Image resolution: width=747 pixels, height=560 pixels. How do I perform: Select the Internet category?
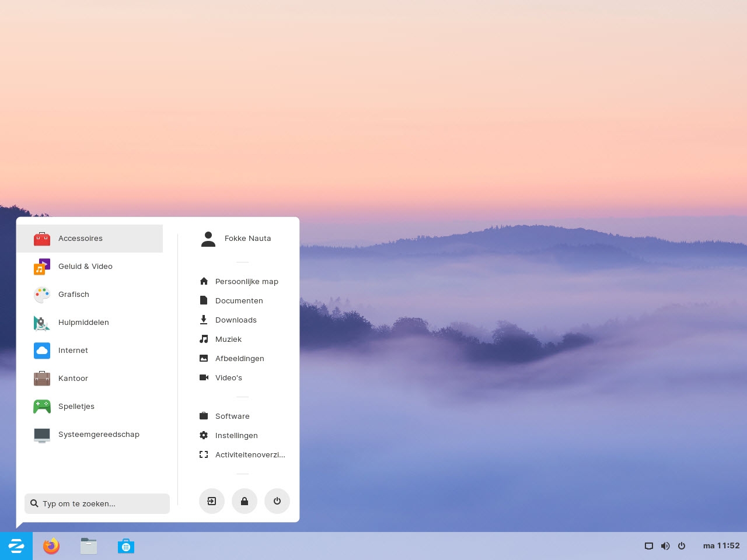tap(73, 350)
